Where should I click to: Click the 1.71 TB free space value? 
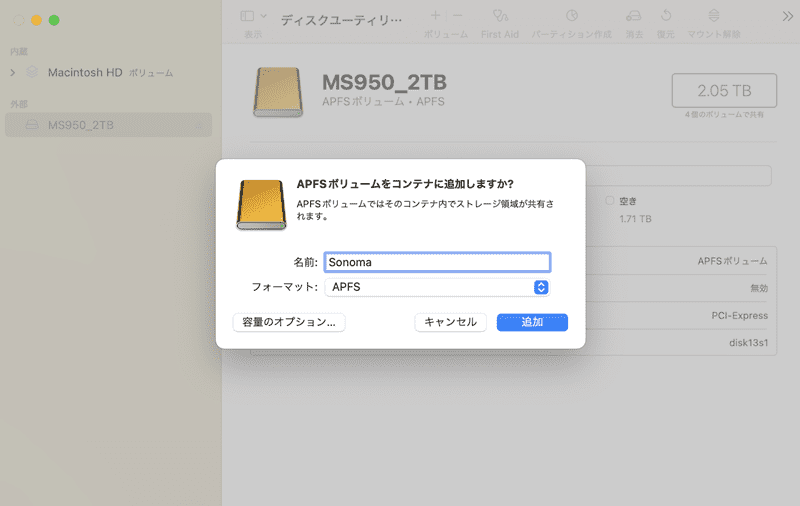[x=635, y=219]
